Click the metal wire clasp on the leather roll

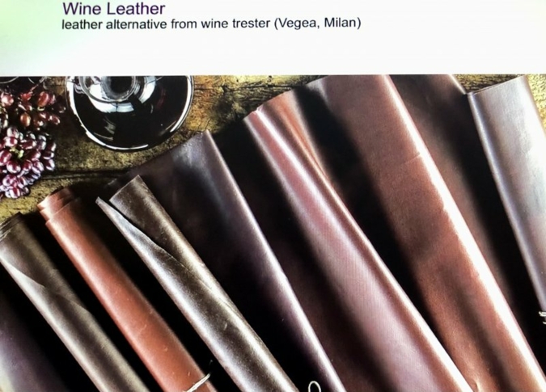201,381
